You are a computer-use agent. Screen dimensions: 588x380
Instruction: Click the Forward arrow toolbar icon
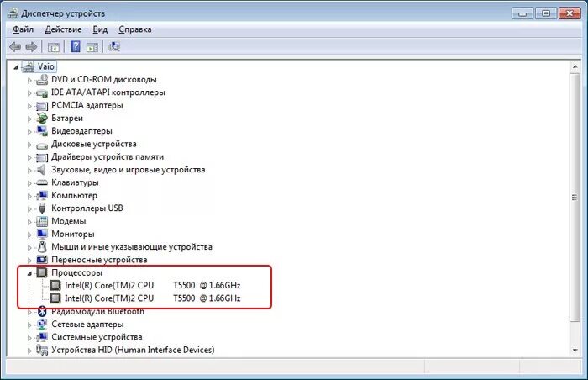32,47
